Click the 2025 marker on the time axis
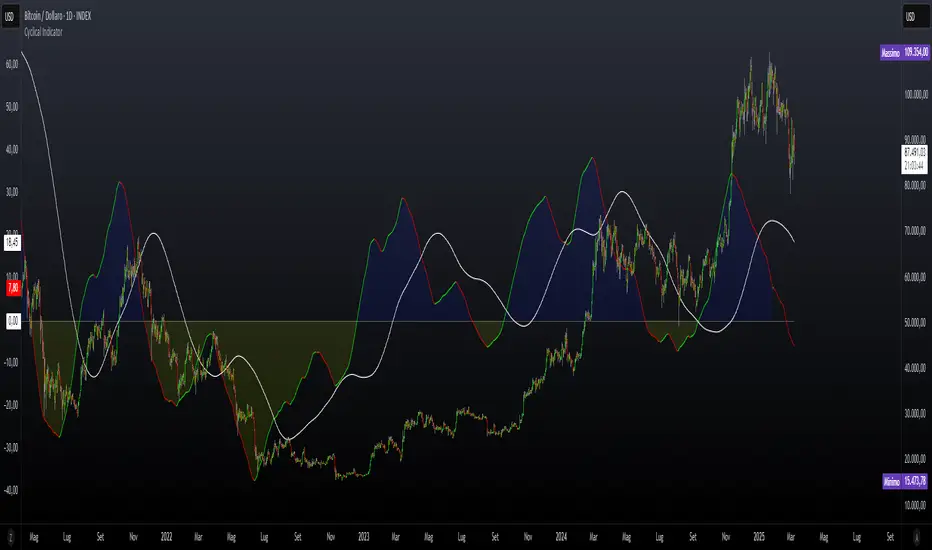932x550 pixels. click(x=758, y=536)
